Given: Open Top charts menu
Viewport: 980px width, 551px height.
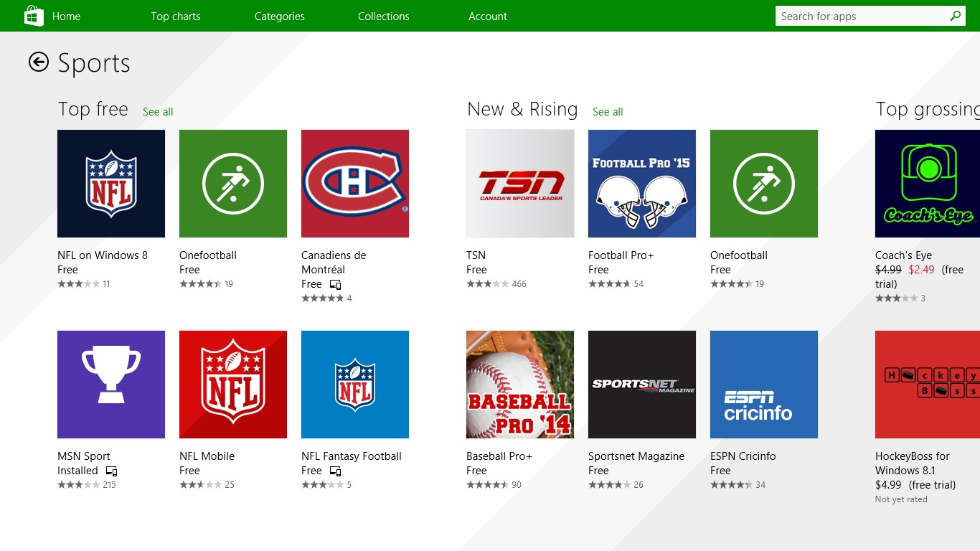Looking at the screenshot, I should tap(176, 16).
